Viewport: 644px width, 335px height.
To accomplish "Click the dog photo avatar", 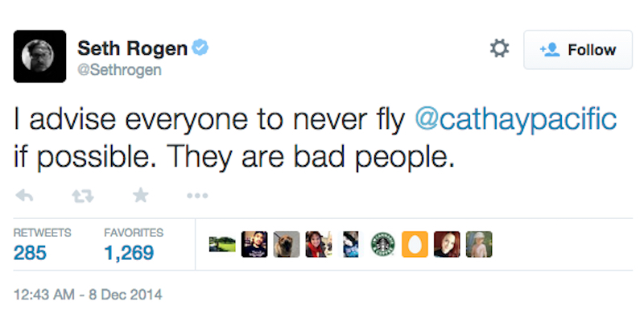I will click(x=287, y=245).
